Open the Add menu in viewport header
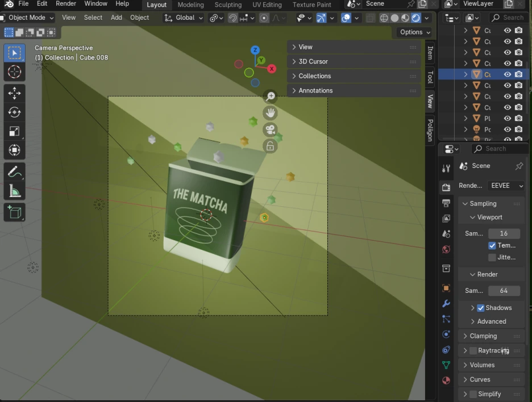The width and height of the screenshot is (532, 402). (x=117, y=18)
